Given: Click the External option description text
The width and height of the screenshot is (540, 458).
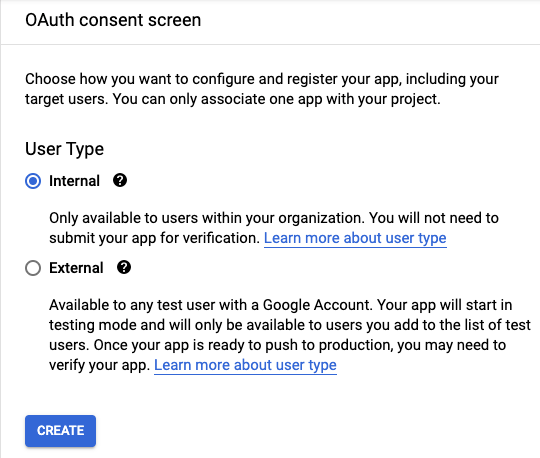Looking at the screenshot, I should (290, 335).
